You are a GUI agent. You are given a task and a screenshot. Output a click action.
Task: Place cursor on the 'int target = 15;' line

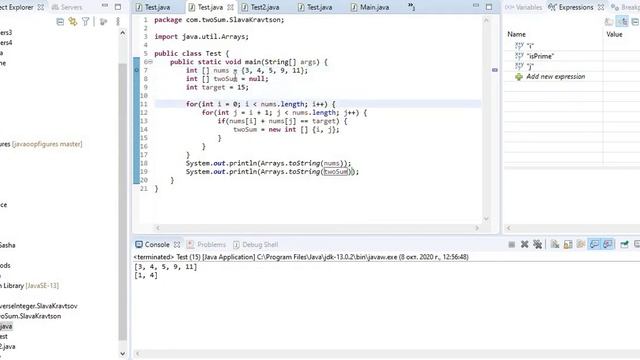point(217,87)
